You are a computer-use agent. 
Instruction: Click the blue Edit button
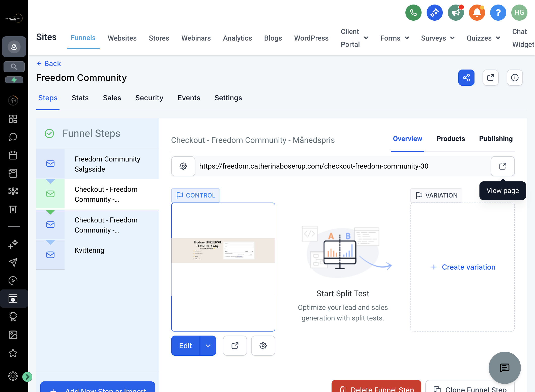(x=186, y=346)
